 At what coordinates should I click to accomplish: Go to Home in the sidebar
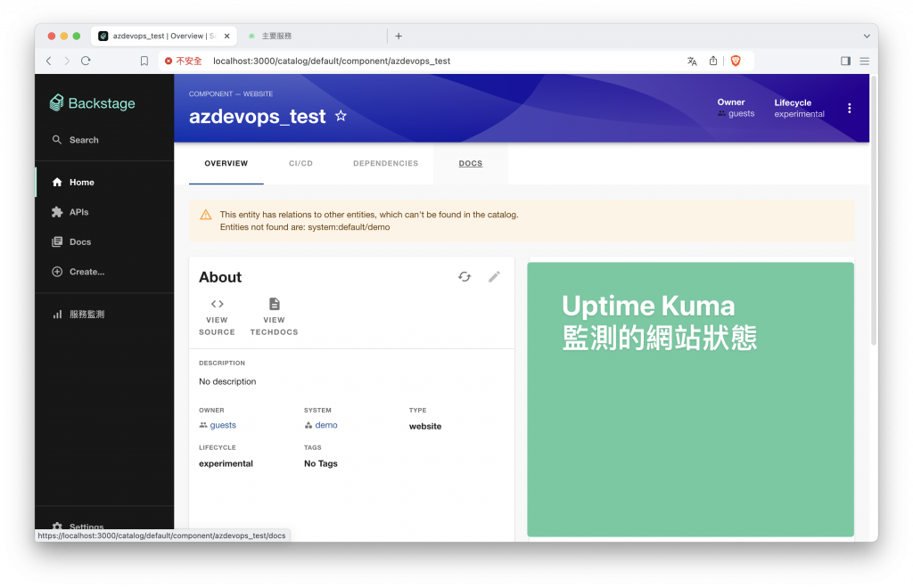(105, 182)
